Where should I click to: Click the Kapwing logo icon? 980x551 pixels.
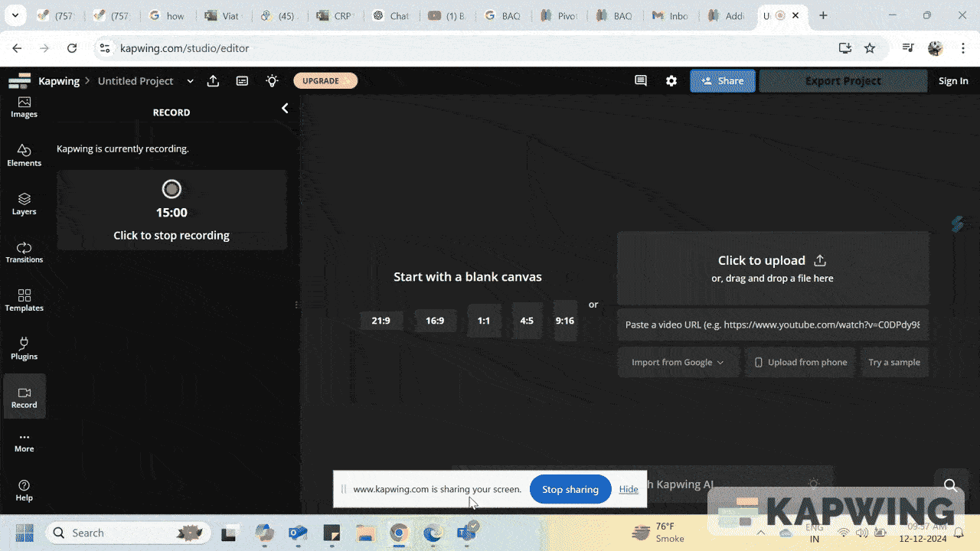19,80
